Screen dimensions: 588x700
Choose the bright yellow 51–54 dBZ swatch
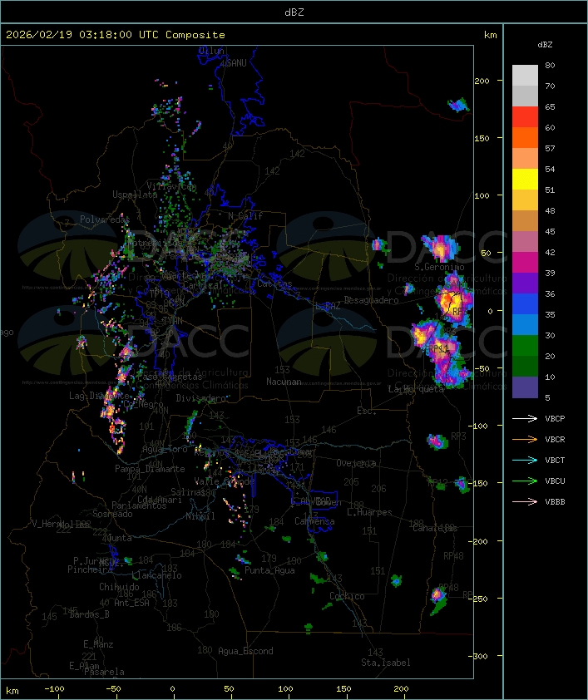coord(525,179)
